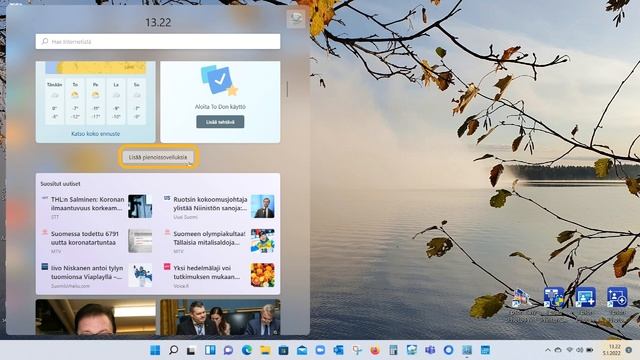Viewport: 640px width, 360px height.
Task: Open Task View from the taskbar
Action: coord(191,350)
